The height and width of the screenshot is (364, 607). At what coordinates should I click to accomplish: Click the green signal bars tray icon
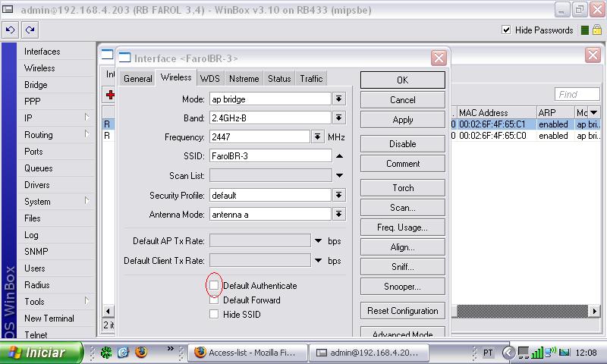(x=536, y=353)
